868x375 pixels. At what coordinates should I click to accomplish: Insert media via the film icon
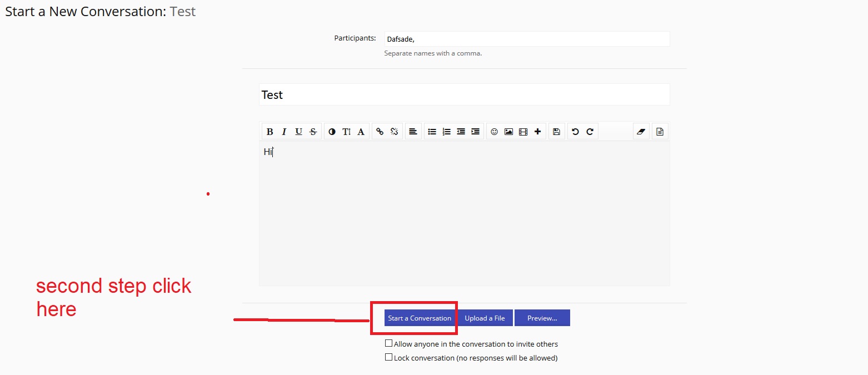click(523, 132)
